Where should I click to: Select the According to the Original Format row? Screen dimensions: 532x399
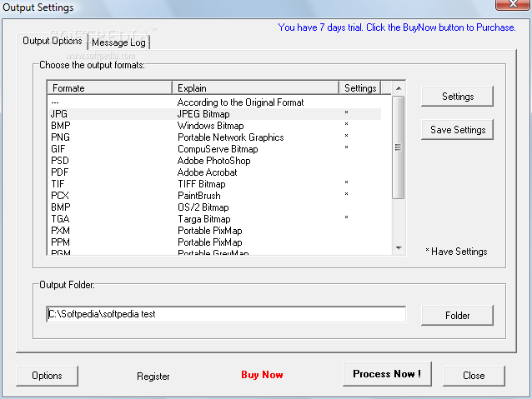pyautogui.click(x=215, y=102)
